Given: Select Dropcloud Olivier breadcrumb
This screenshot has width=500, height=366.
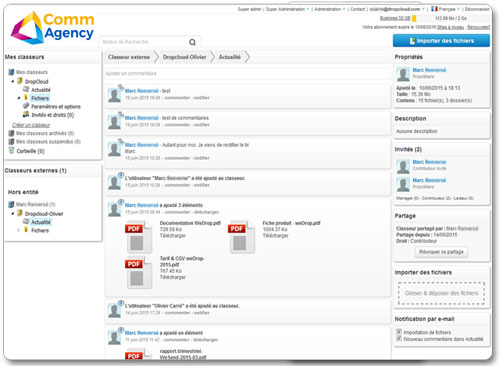Looking at the screenshot, I should coord(184,57).
